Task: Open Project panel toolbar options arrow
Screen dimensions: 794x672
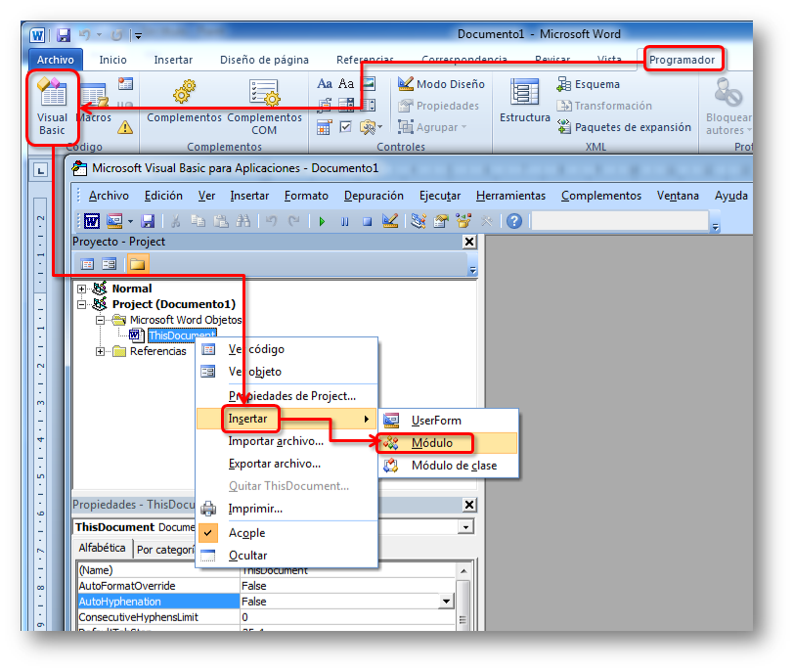Action: coord(473,270)
